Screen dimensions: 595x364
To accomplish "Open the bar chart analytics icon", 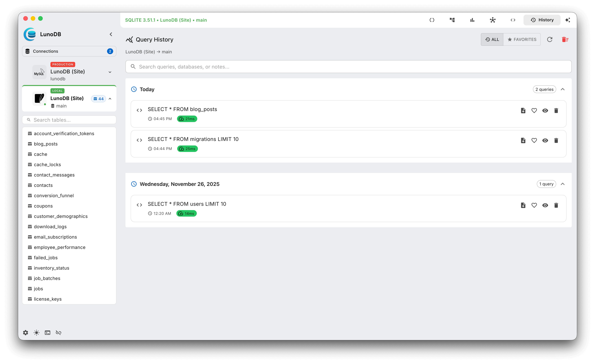I will [472, 20].
